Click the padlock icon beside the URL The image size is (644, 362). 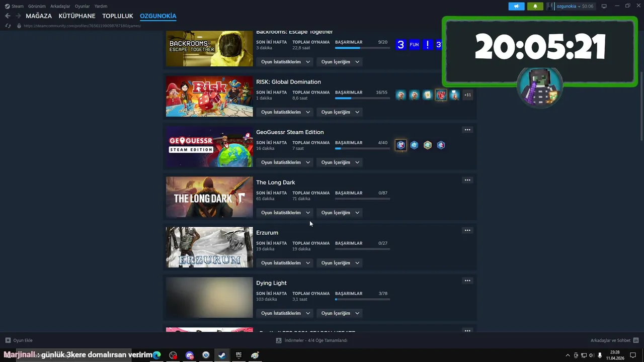[x=19, y=26]
